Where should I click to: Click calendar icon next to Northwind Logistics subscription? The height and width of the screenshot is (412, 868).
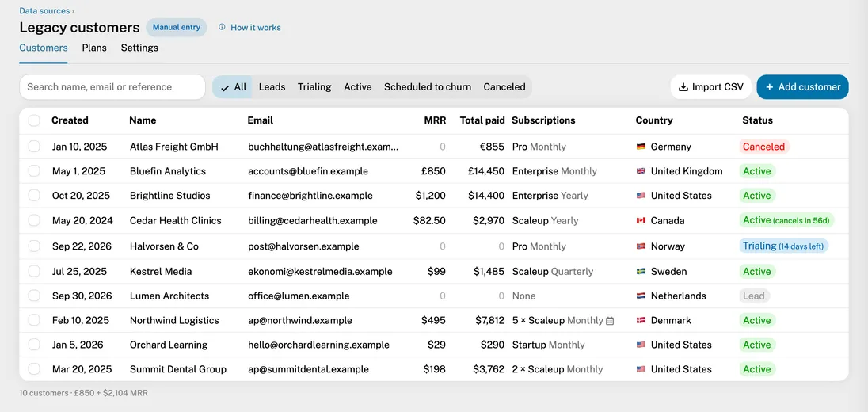click(610, 321)
